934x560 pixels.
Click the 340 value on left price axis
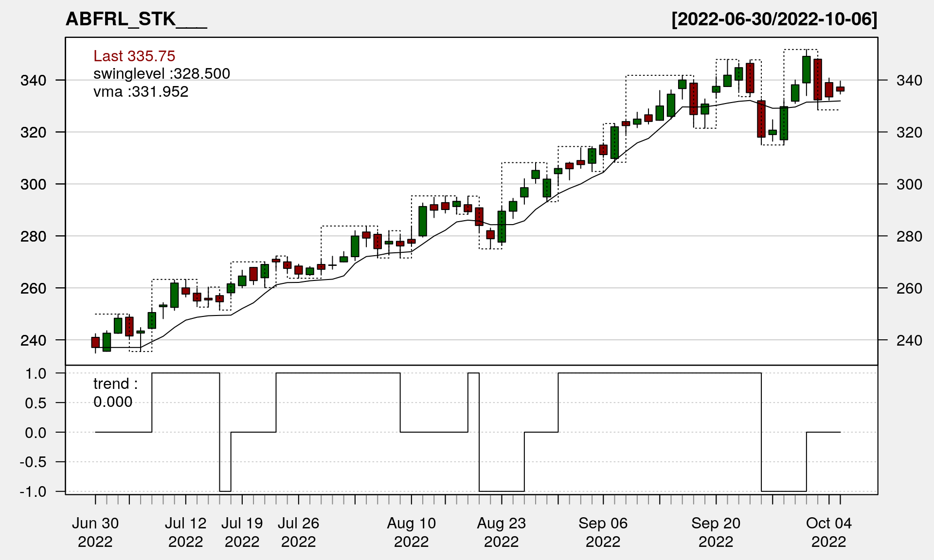point(33,80)
